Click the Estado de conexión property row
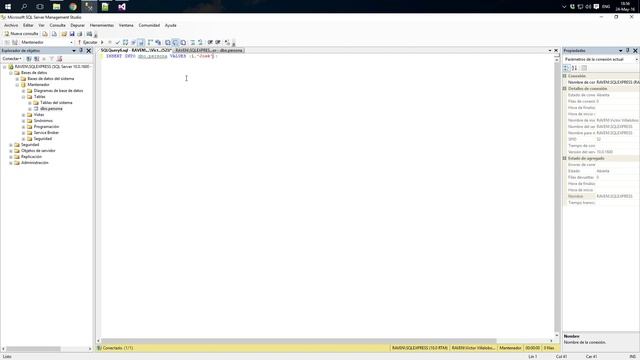This screenshot has width=640, height=360. click(601, 95)
